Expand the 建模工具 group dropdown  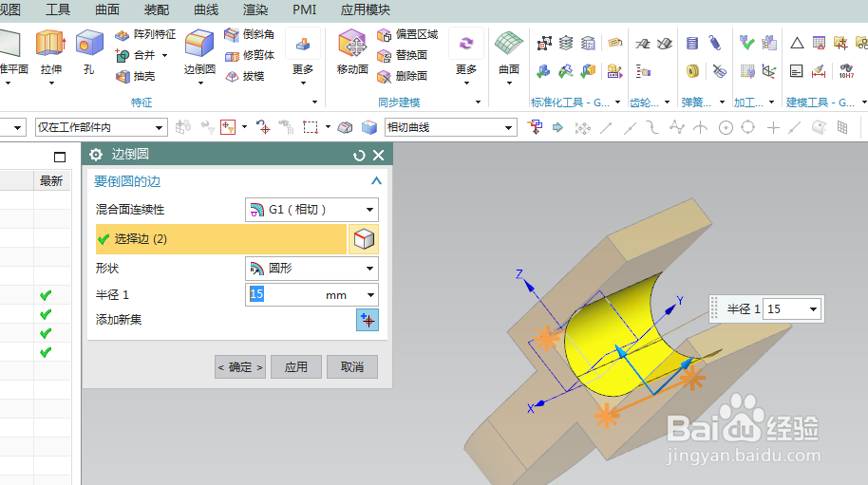click(864, 103)
